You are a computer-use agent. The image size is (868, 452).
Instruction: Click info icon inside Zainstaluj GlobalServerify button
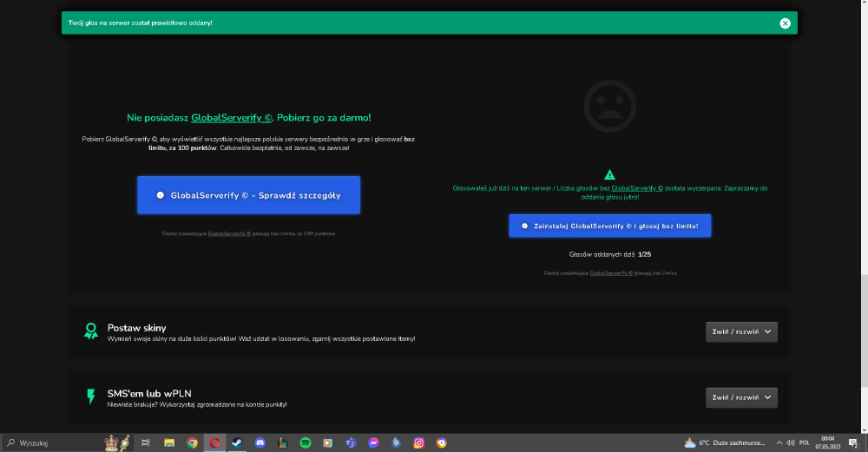pyautogui.click(x=524, y=226)
